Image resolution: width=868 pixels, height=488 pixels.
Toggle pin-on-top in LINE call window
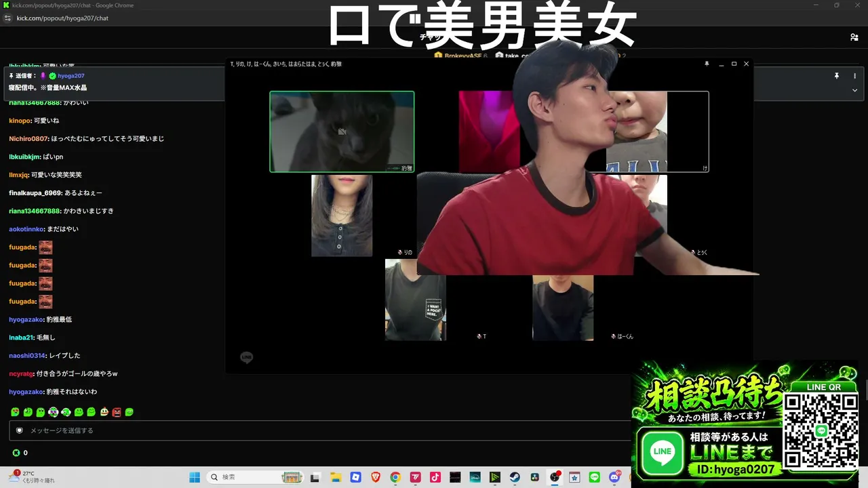[x=707, y=64]
